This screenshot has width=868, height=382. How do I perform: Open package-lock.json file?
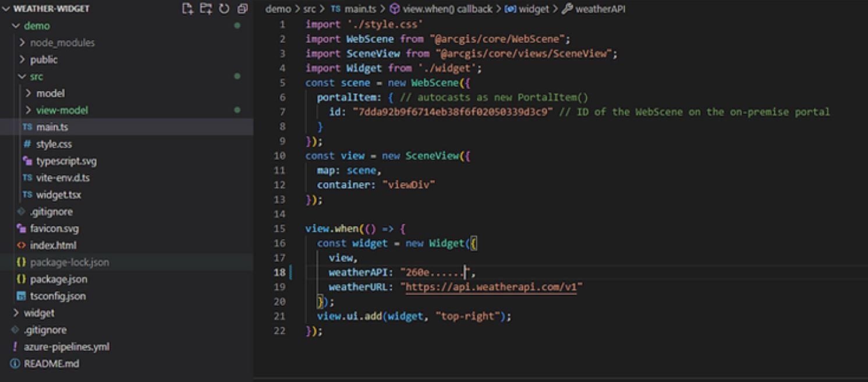(x=69, y=262)
